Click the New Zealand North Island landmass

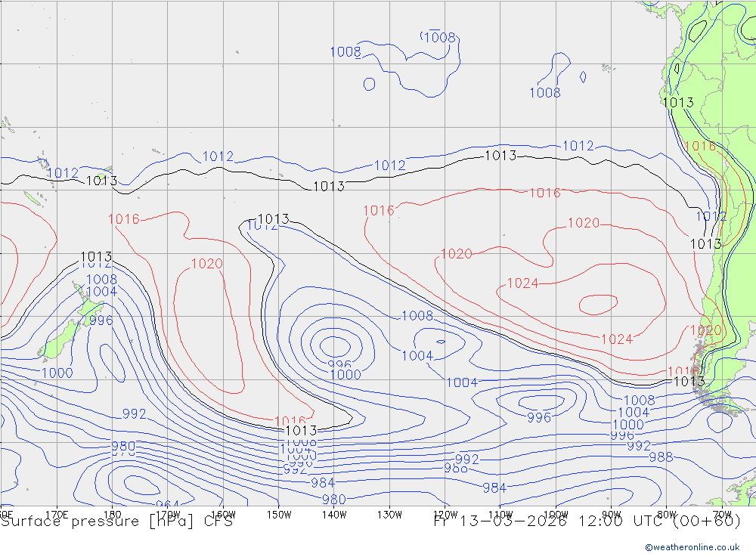(x=88, y=304)
